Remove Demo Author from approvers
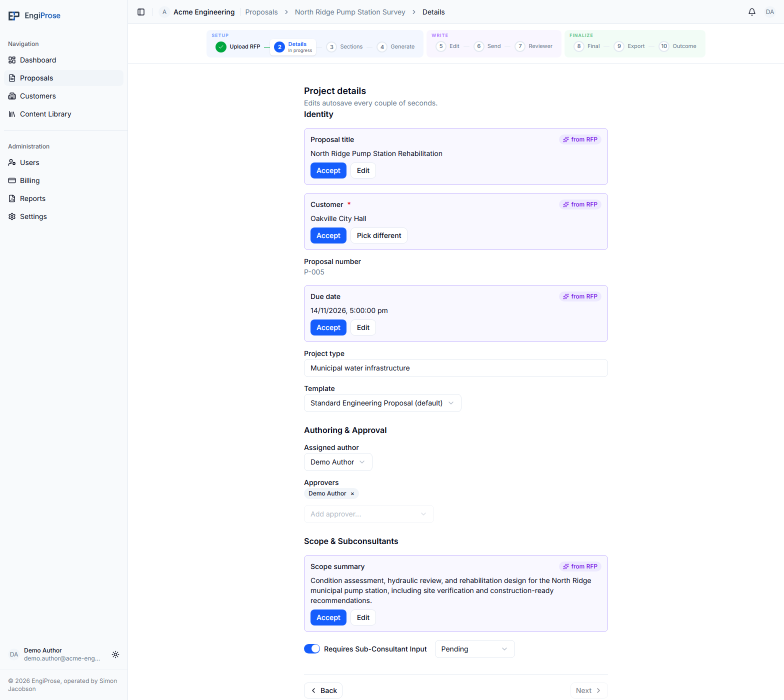The image size is (784, 700). pyautogui.click(x=352, y=493)
